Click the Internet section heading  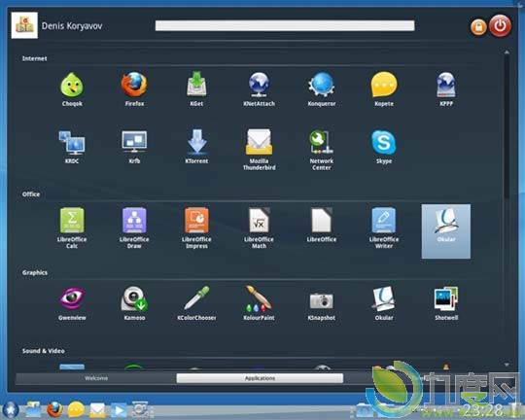pyautogui.click(x=34, y=58)
